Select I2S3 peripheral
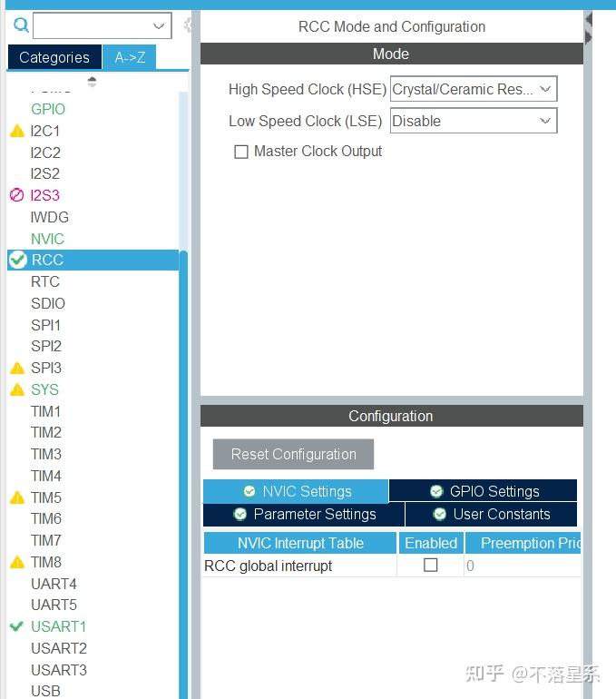Image resolution: width=616 pixels, height=699 pixels. pyautogui.click(x=45, y=195)
